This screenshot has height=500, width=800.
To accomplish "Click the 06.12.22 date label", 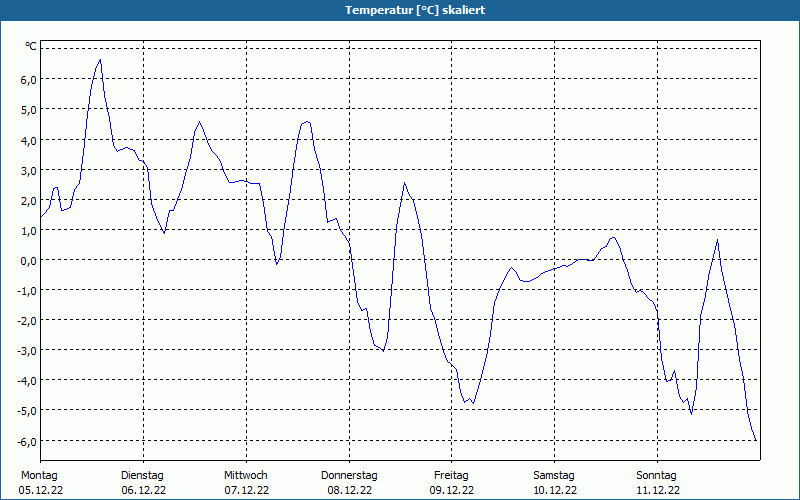I will [x=144, y=490].
